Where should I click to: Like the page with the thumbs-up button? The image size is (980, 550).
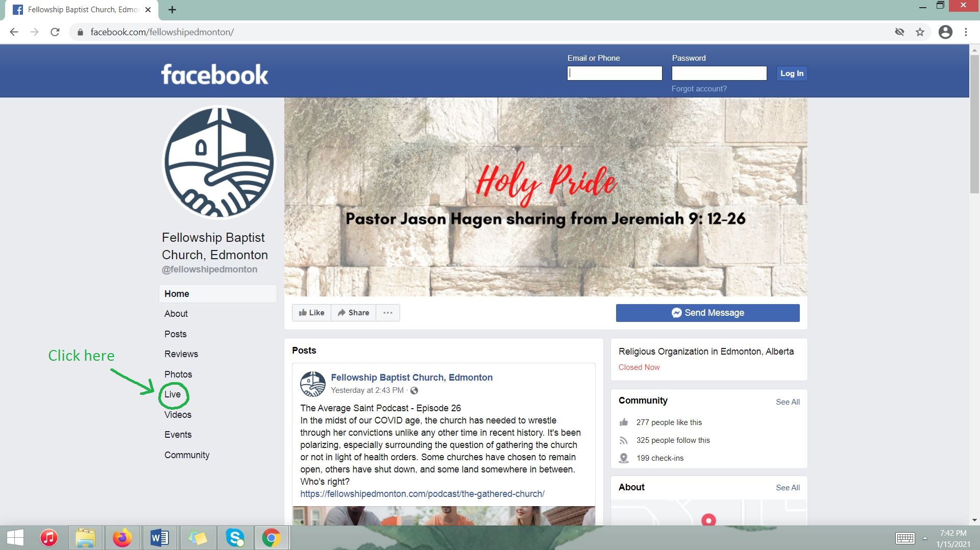tap(311, 313)
